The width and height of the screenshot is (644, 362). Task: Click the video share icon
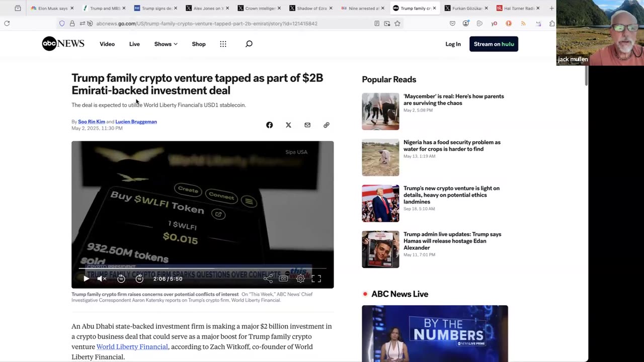point(268,279)
